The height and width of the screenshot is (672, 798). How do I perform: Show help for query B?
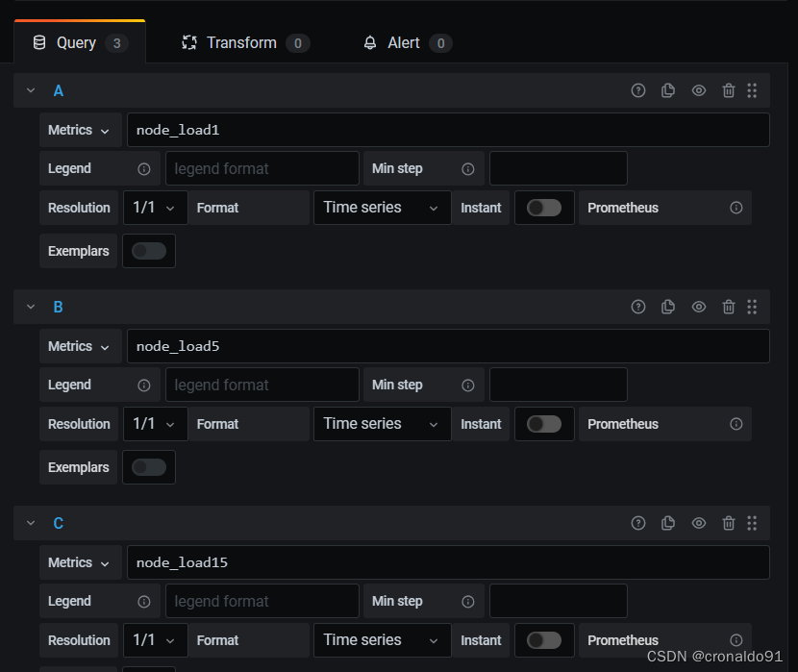(638, 307)
